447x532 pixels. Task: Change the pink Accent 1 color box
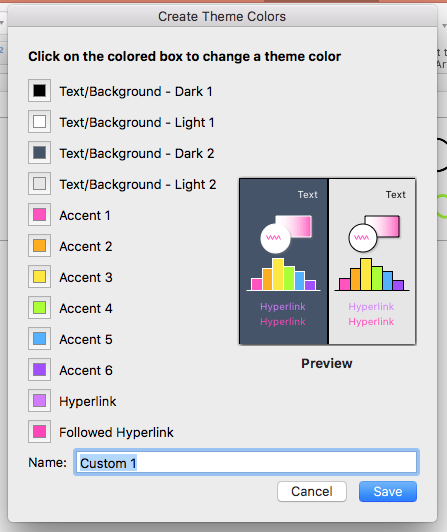pyautogui.click(x=39, y=214)
